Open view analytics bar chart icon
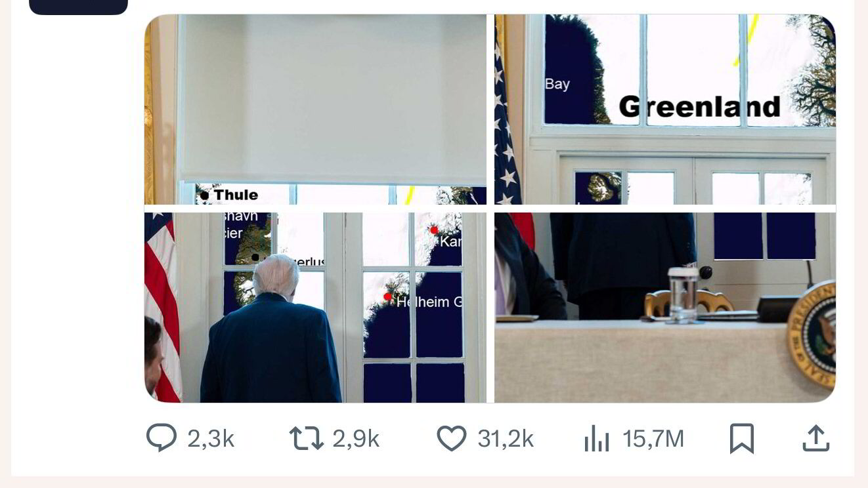868x488 pixels. tap(597, 438)
